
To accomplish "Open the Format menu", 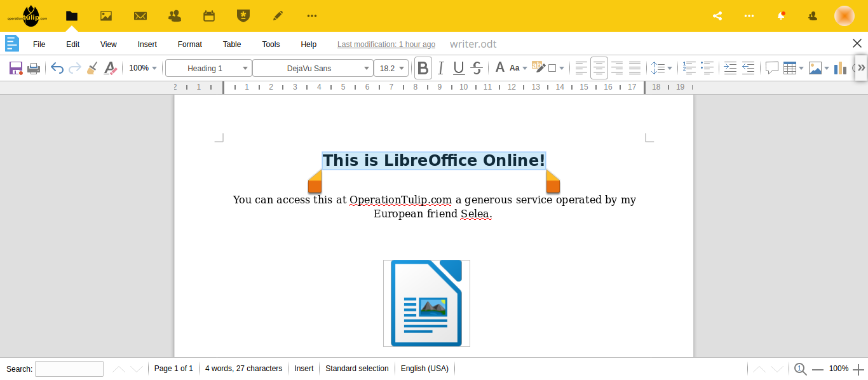I will point(190,44).
